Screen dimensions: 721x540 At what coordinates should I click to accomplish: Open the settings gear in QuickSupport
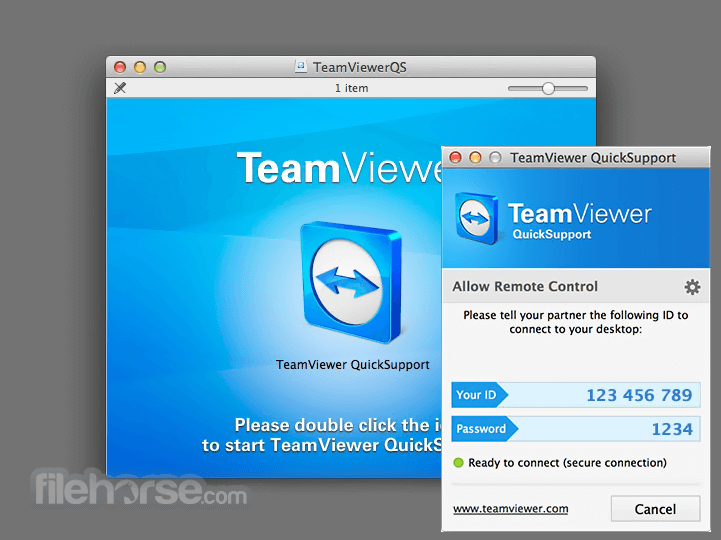(692, 287)
